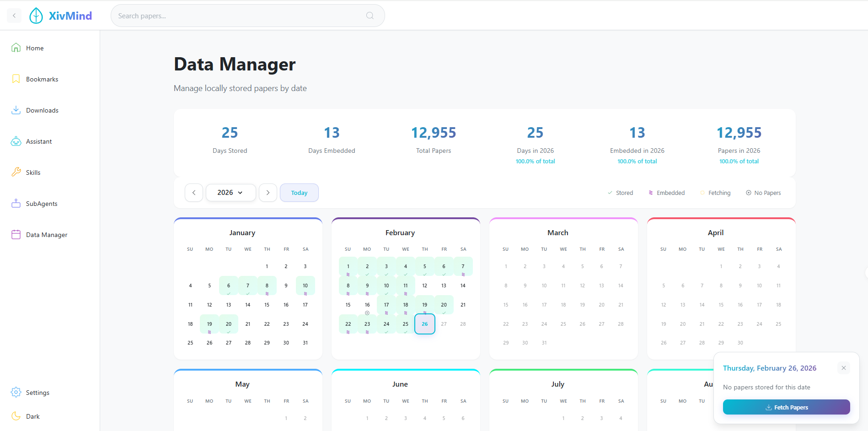Open SubAgents in sidebar
The image size is (868, 431).
click(x=50, y=203)
